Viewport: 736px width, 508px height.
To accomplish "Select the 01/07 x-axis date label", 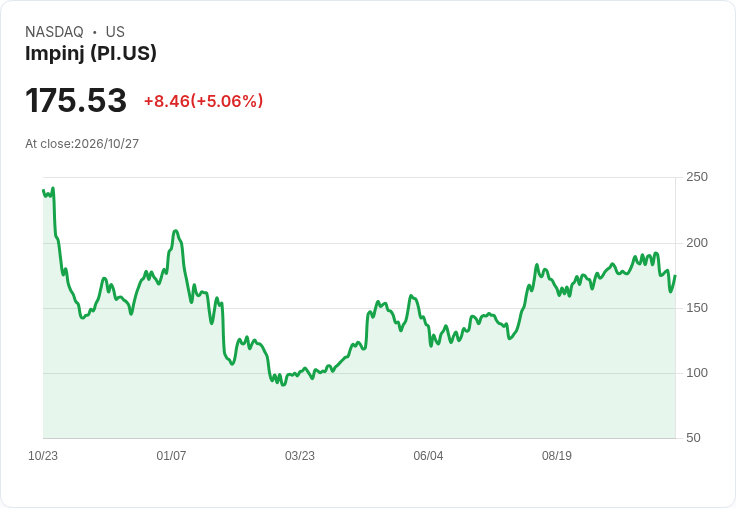I will click(171, 455).
